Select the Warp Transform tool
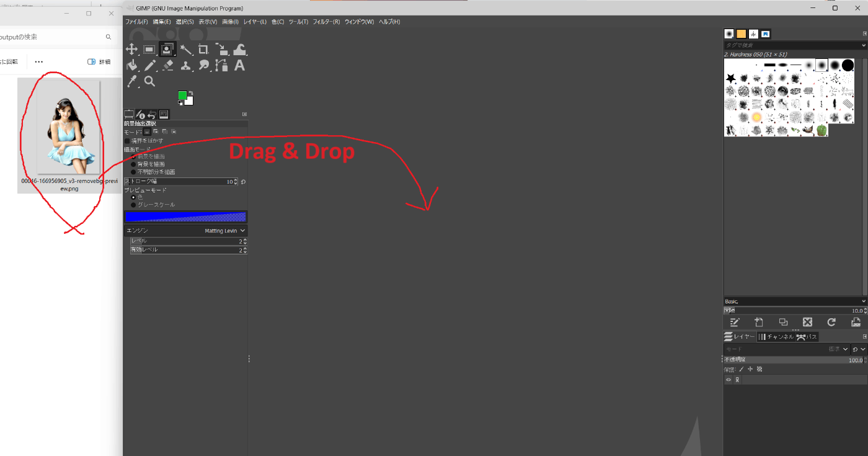868x456 pixels. click(239, 50)
